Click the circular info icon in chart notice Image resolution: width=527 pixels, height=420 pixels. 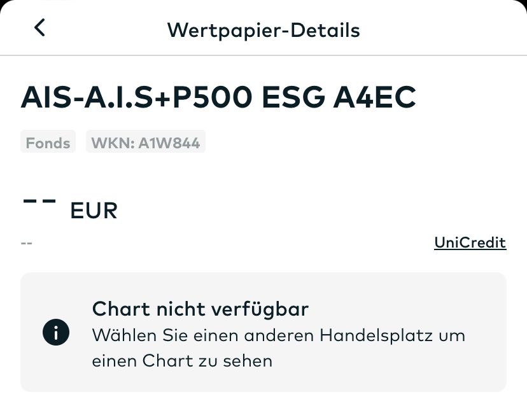point(55,332)
